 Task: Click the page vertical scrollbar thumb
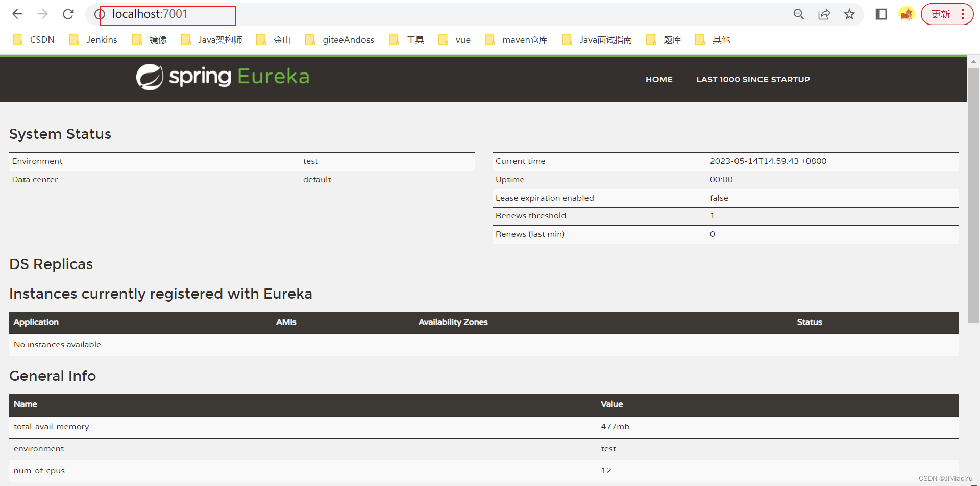974,195
